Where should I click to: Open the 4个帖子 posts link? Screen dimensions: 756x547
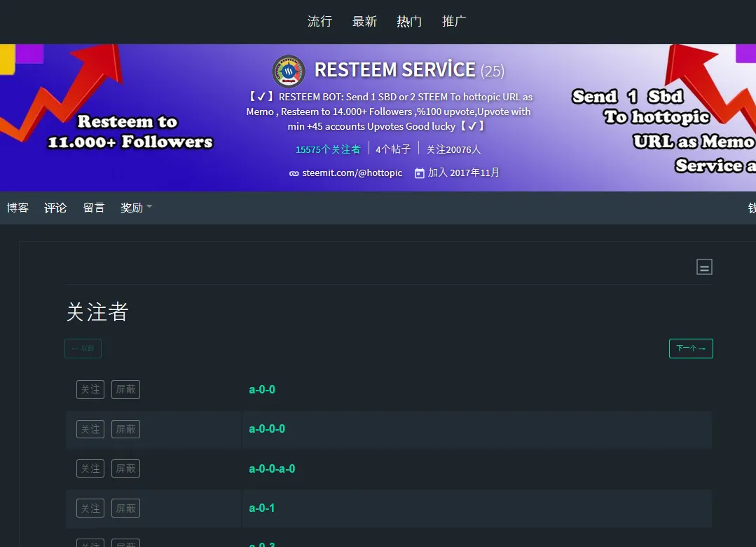tap(393, 149)
